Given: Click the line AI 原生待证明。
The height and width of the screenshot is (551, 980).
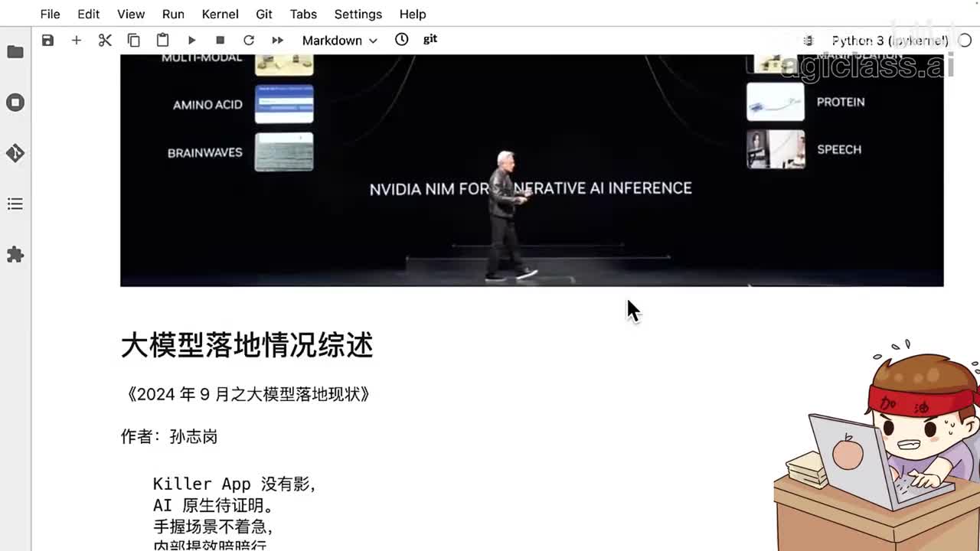Looking at the screenshot, I should (x=214, y=505).
